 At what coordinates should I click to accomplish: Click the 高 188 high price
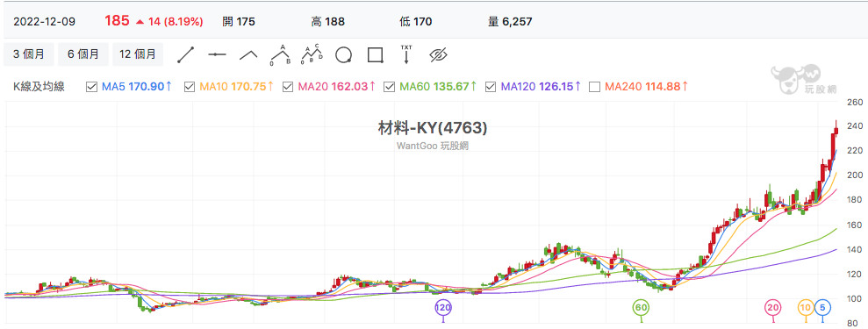pyautogui.click(x=327, y=22)
